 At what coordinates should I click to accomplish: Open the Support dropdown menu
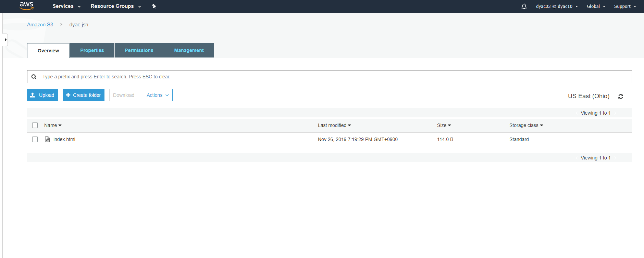[x=625, y=6]
